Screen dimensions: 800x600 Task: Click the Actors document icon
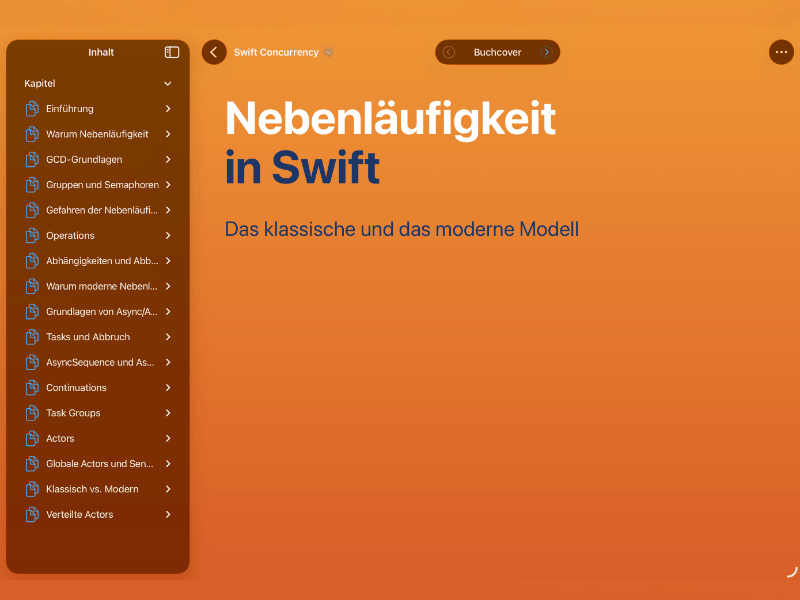(32, 438)
